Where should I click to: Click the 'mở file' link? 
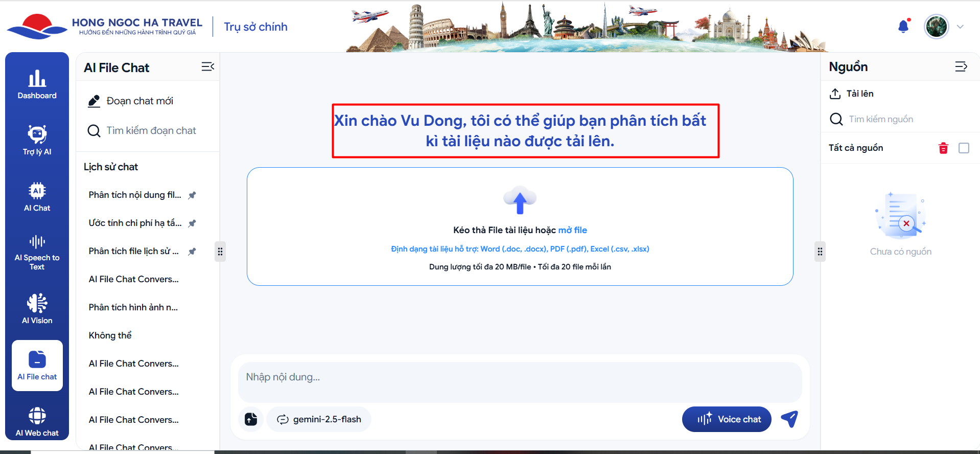pyautogui.click(x=572, y=230)
